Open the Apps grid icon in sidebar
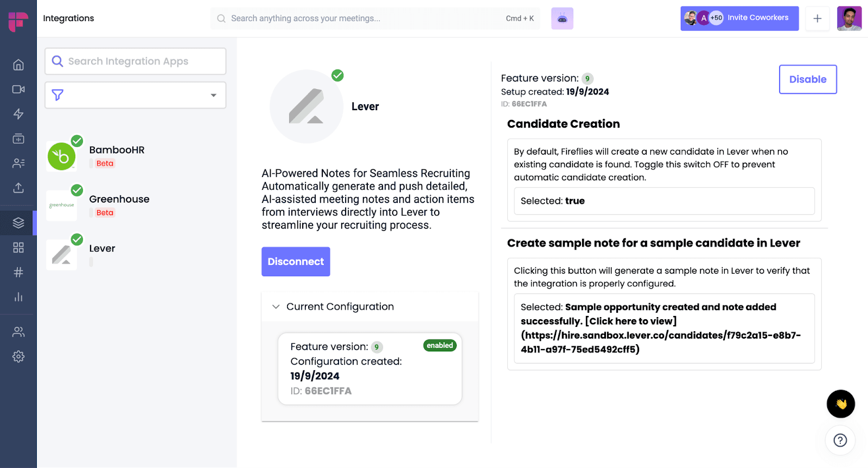The width and height of the screenshot is (868, 468). (18, 248)
